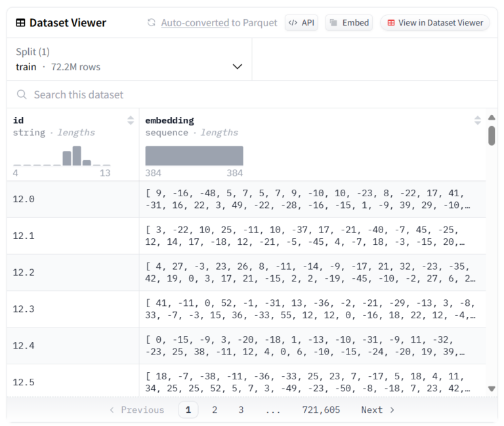Click the search magnifier icon
Image resolution: width=504 pixels, height=426 pixels.
coord(22,95)
